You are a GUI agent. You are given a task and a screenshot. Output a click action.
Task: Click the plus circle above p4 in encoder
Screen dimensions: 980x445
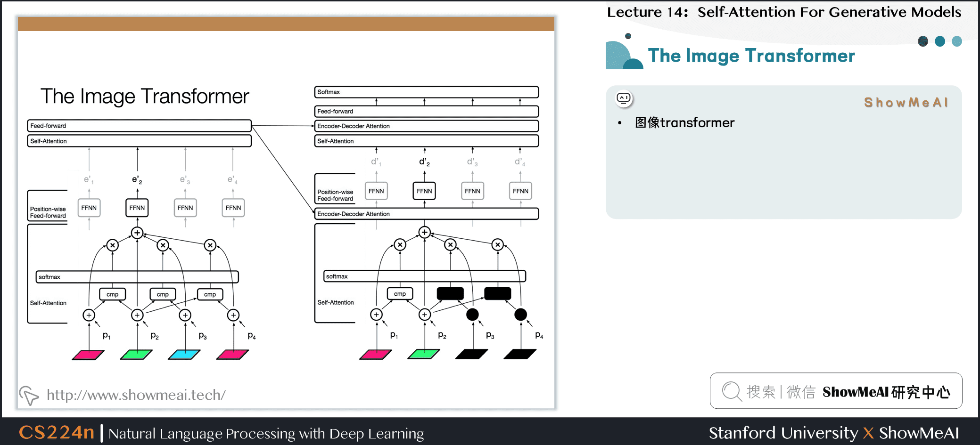pyautogui.click(x=233, y=315)
